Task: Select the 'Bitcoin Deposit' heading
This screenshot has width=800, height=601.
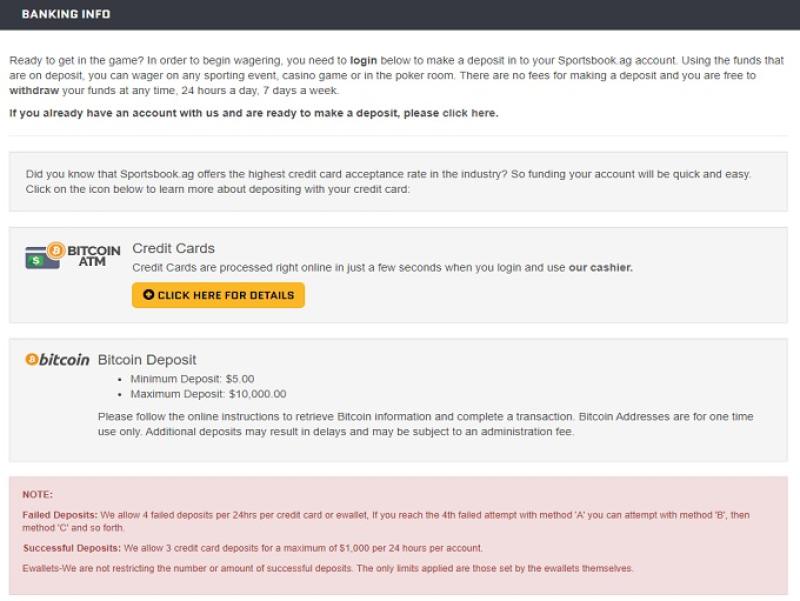Action: (147, 360)
